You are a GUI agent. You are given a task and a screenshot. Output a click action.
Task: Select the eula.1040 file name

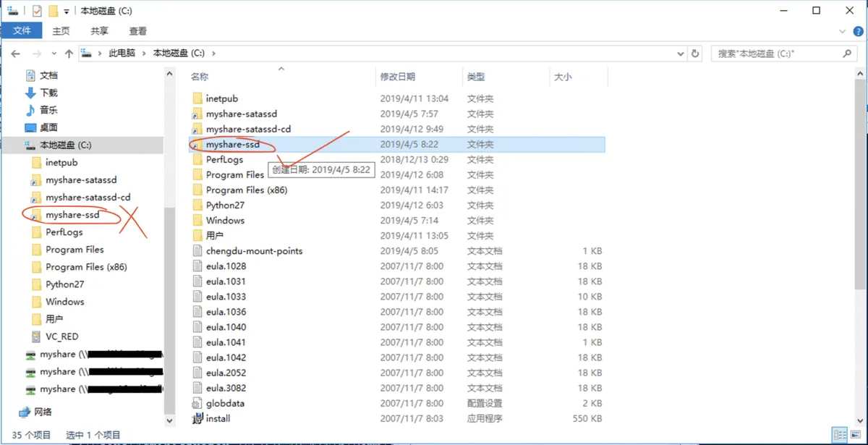click(226, 327)
